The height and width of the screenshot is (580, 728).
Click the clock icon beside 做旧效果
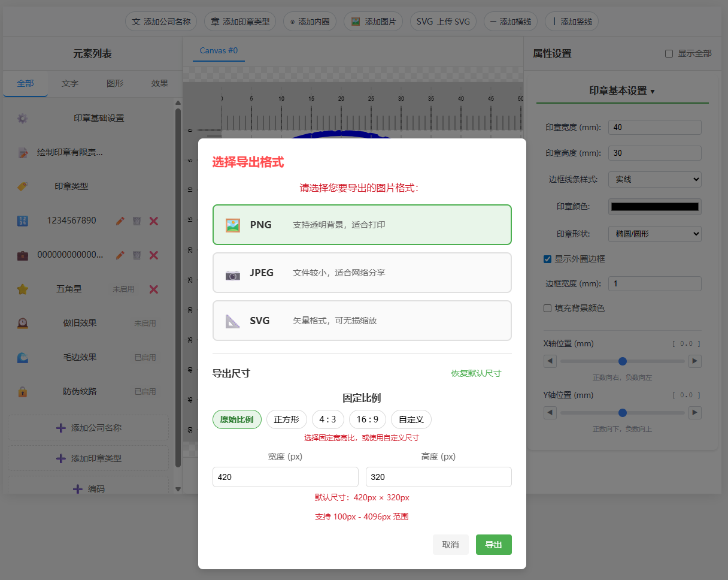23,324
